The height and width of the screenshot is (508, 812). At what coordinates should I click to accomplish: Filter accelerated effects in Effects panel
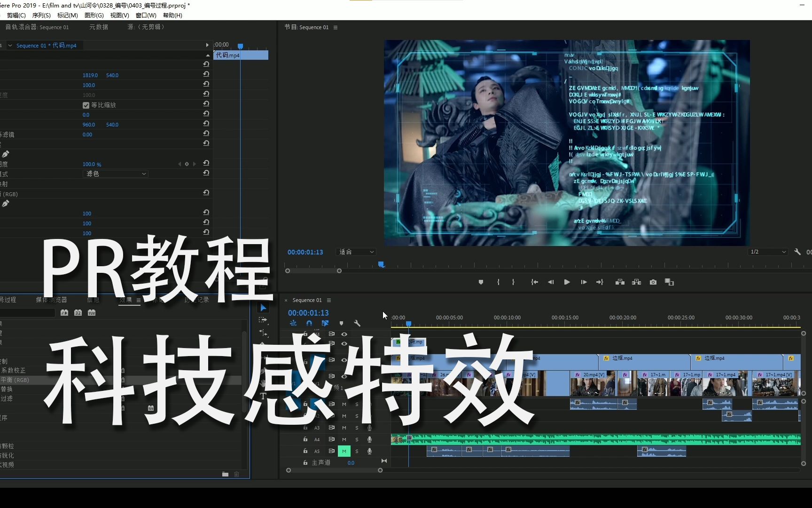pos(64,313)
